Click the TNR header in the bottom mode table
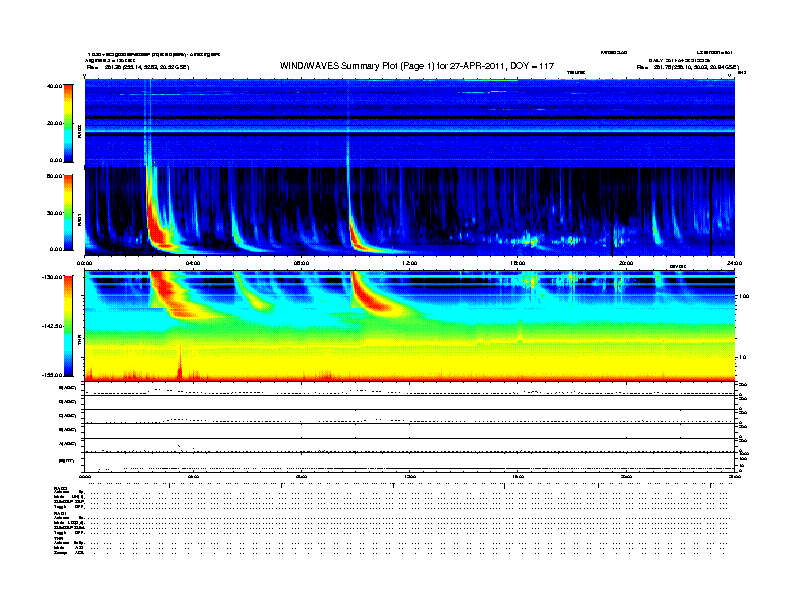 click(x=58, y=538)
